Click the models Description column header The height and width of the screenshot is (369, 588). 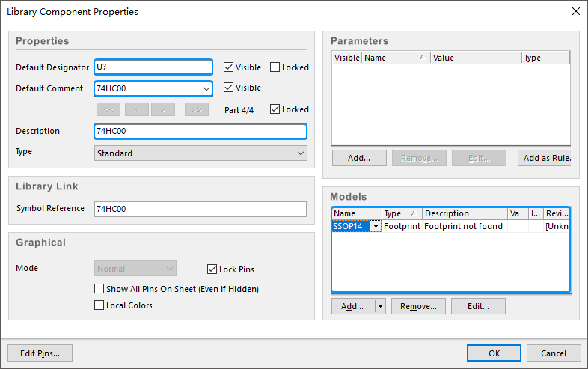pos(465,213)
